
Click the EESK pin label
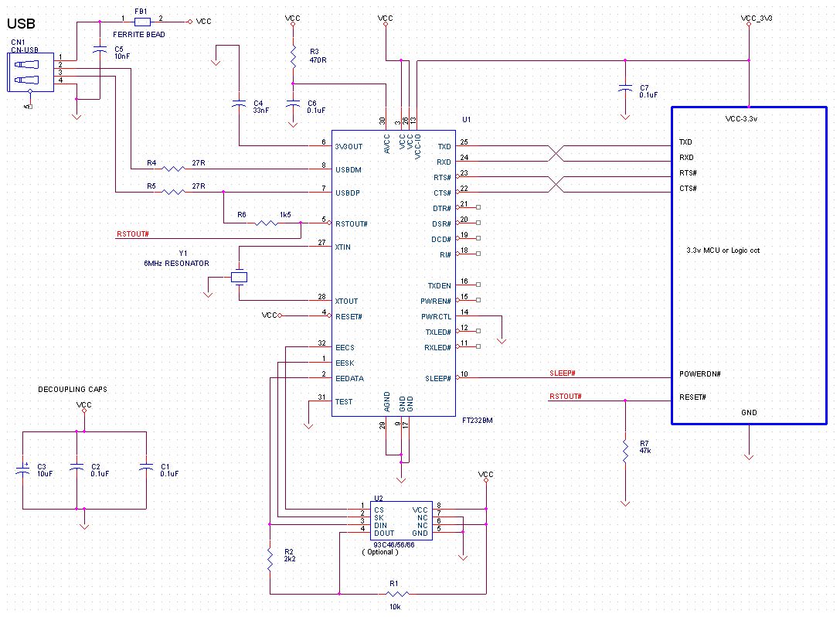345,363
